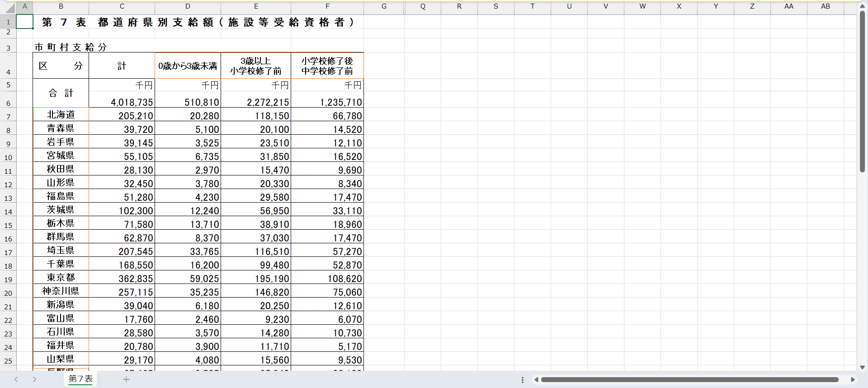Click the next sheet navigation arrow
Screen dimensions: 868x388
pos(34,379)
